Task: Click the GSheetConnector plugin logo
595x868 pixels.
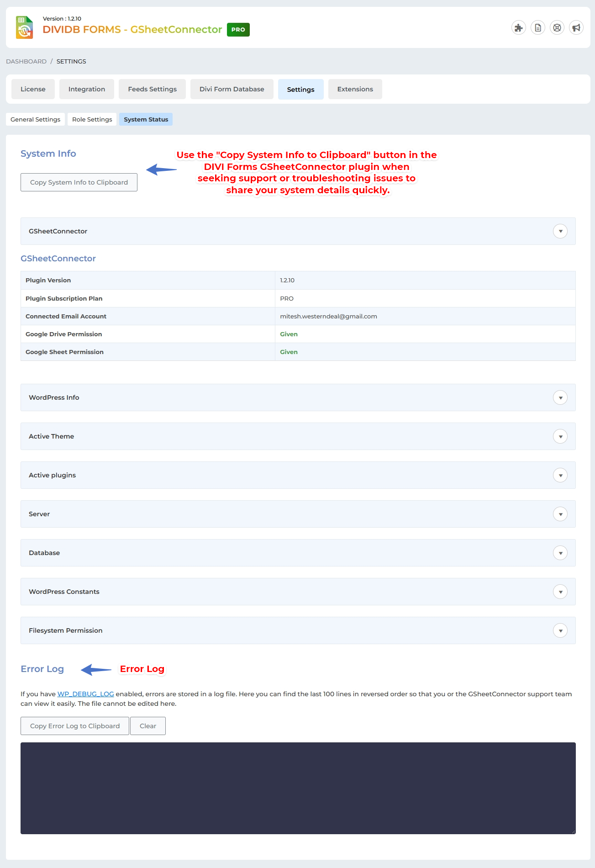Action: pyautogui.click(x=25, y=27)
